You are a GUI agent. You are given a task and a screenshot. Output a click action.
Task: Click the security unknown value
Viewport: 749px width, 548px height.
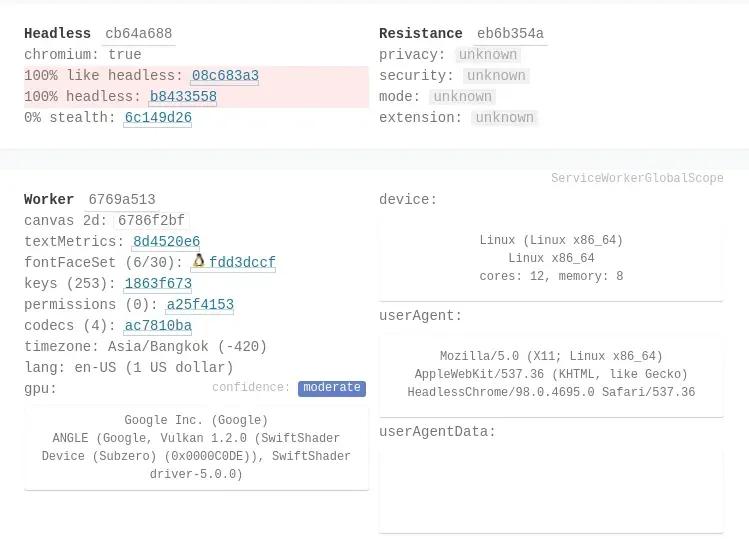tap(496, 76)
